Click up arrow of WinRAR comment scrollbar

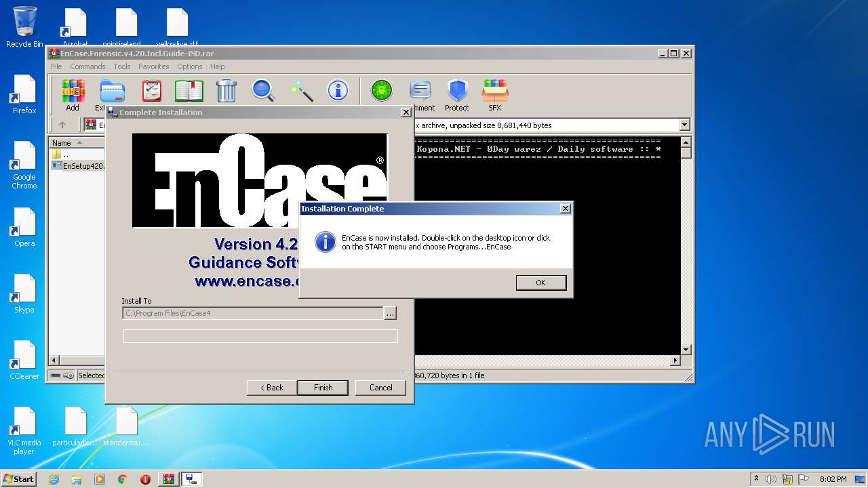point(686,142)
